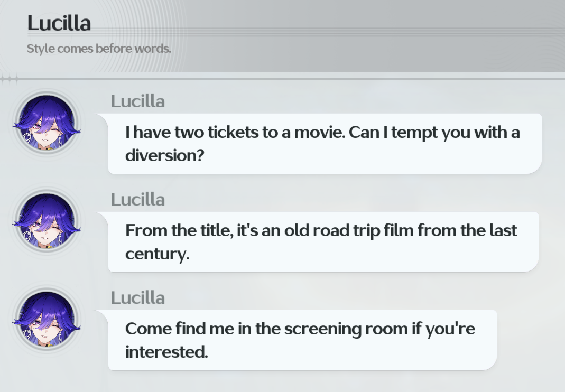Click the word "century." in the second message

[157, 254]
